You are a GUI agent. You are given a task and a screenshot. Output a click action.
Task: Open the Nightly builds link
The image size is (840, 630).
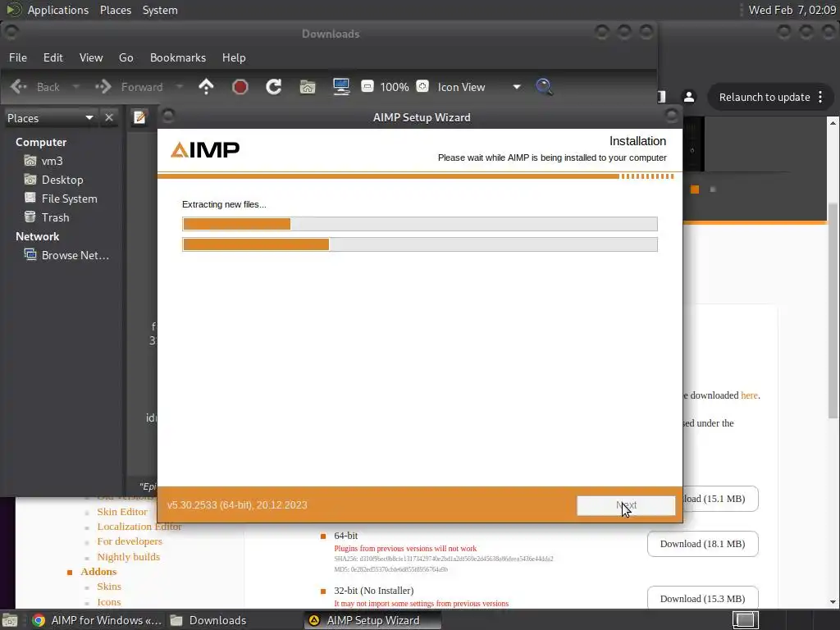tap(129, 557)
